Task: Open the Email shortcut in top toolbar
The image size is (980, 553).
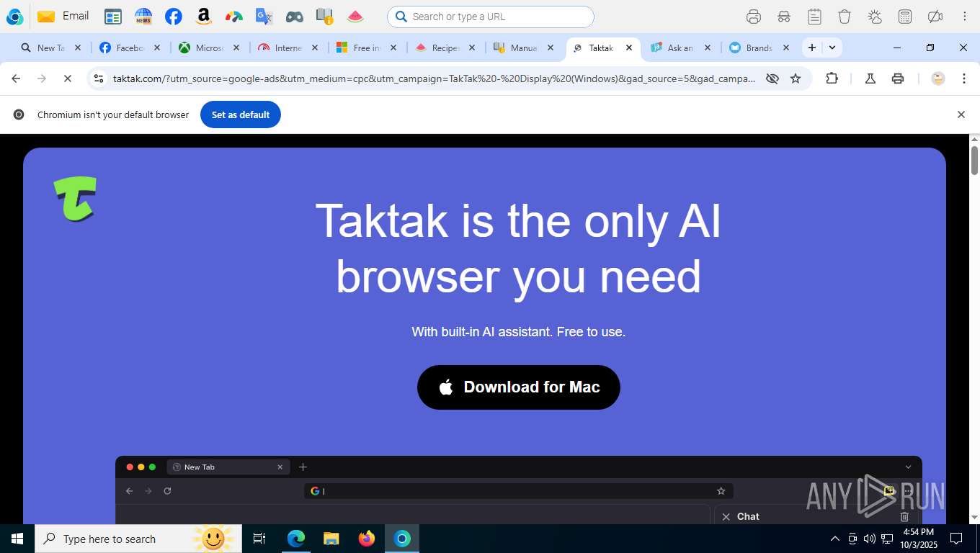Action: pyautogui.click(x=63, y=16)
